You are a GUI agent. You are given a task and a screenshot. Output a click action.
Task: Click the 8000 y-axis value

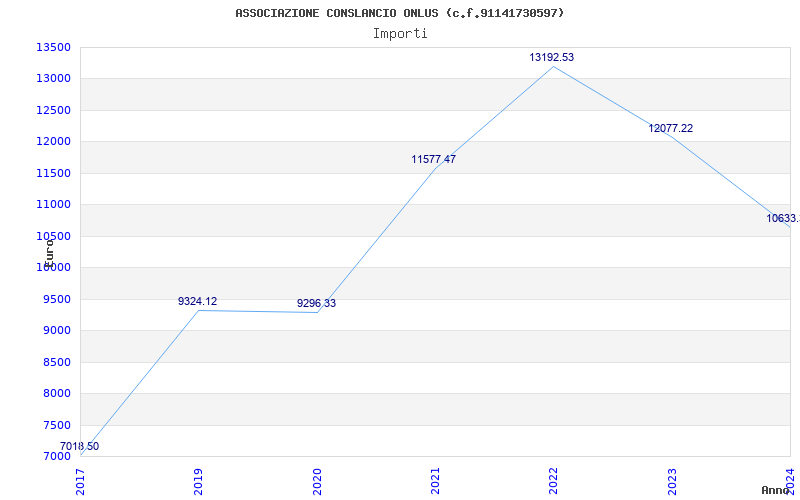pyautogui.click(x=56, y=393)
